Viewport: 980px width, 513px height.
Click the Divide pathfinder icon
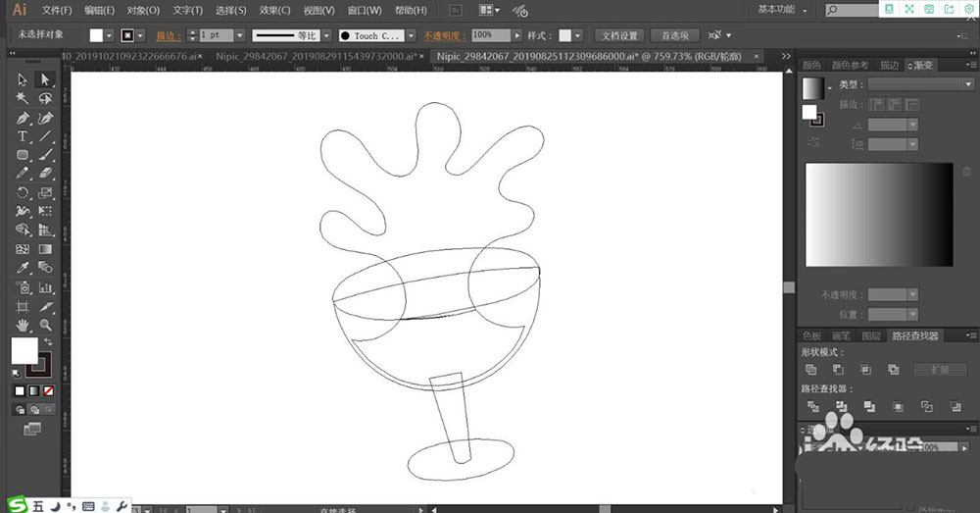click(x=813, y=407)
